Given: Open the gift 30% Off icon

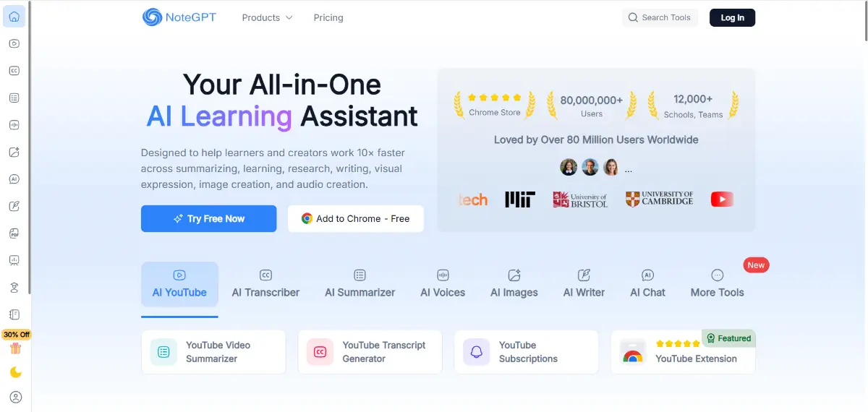Looking at the screenshot, I should [16, 348].
